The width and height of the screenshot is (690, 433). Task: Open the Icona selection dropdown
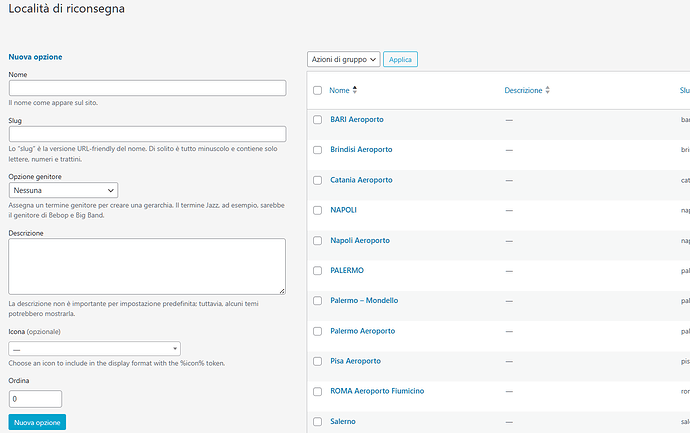tap(94, 349)
